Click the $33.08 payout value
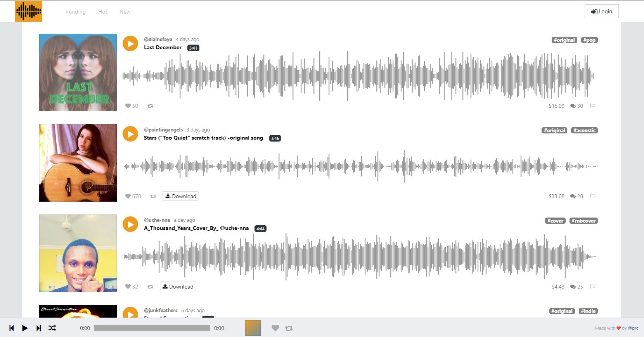 click(x=556, y=196)
